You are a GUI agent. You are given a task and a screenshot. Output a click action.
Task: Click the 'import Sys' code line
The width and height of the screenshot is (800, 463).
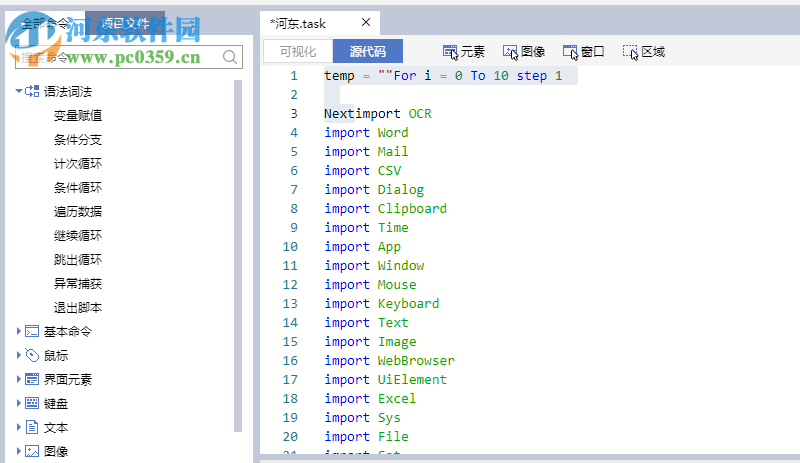point(363,418)
